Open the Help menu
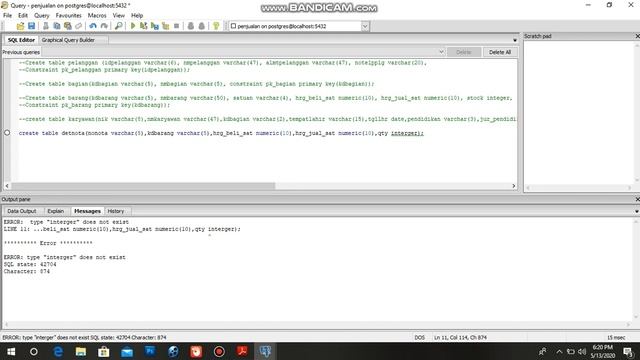Viewport: 640px width, 360px height. [x=137, y=16]
